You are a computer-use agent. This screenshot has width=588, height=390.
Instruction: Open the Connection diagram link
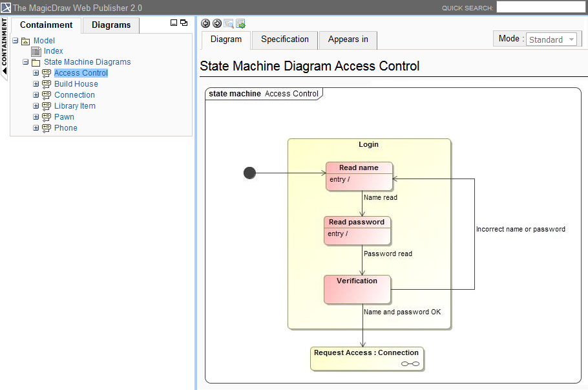tap(74, 95)
